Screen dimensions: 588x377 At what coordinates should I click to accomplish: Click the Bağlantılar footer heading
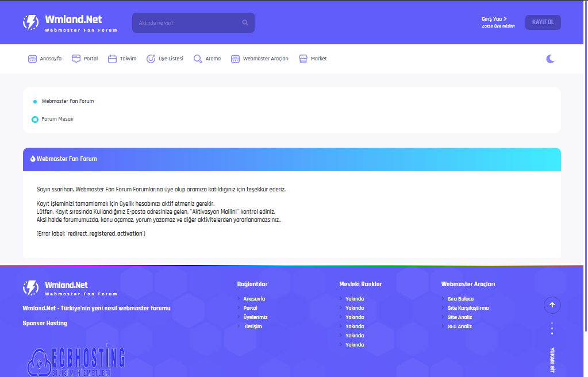(252, 284)
